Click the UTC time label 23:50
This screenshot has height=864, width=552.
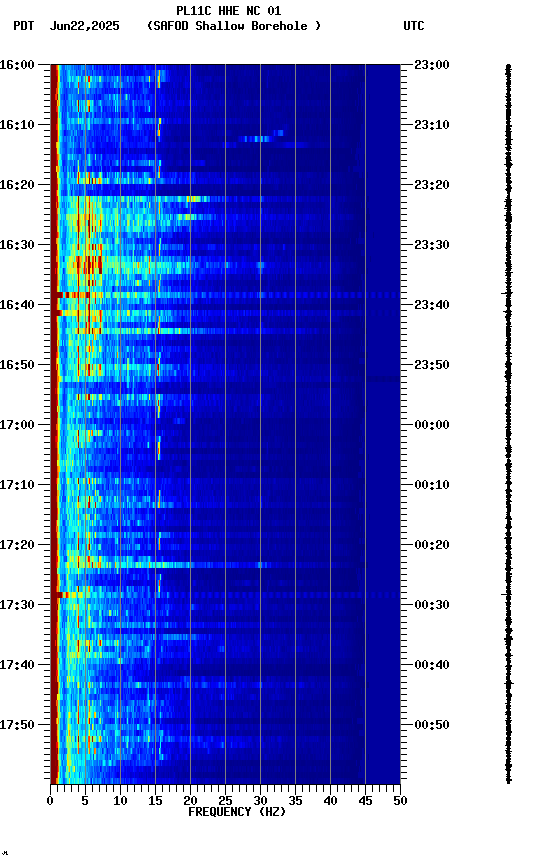(x=432, y=365)
